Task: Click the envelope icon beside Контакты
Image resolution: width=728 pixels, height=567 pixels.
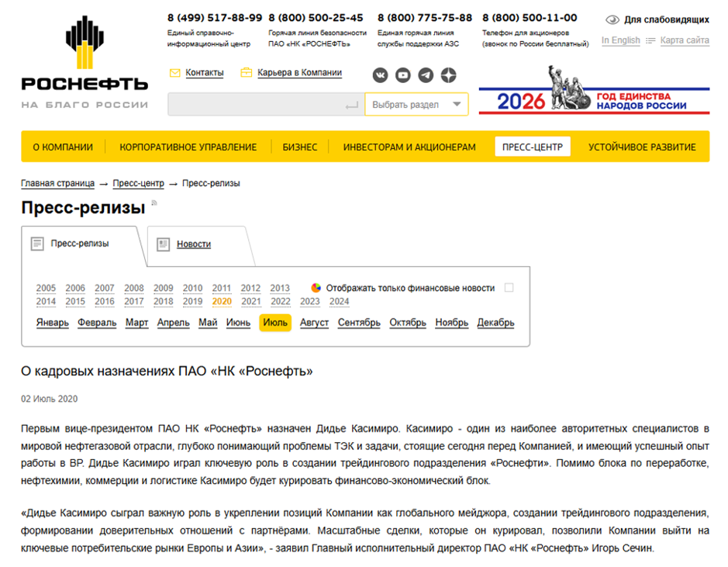Action: [175, 73]
